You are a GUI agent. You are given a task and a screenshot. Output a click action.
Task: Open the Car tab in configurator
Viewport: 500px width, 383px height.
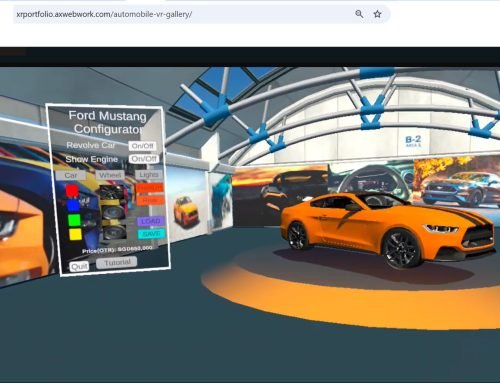click(x=71, y=175)
